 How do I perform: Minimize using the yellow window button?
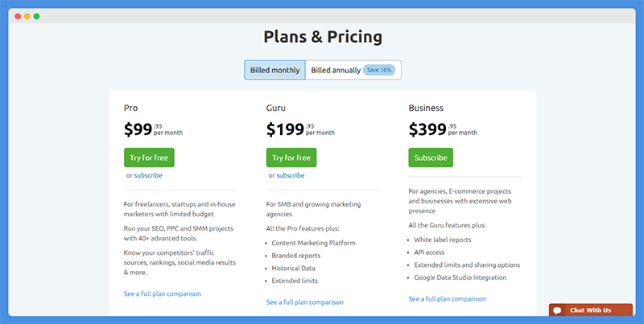[x=27, y=16]
